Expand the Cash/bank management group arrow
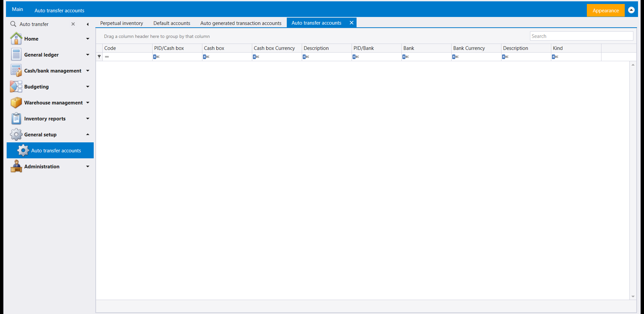644x314 pixels. point(88,71)
